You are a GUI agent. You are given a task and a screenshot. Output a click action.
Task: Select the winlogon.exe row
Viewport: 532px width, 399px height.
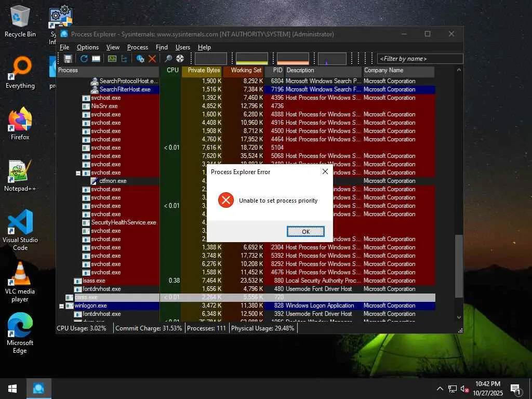[246, 305]
